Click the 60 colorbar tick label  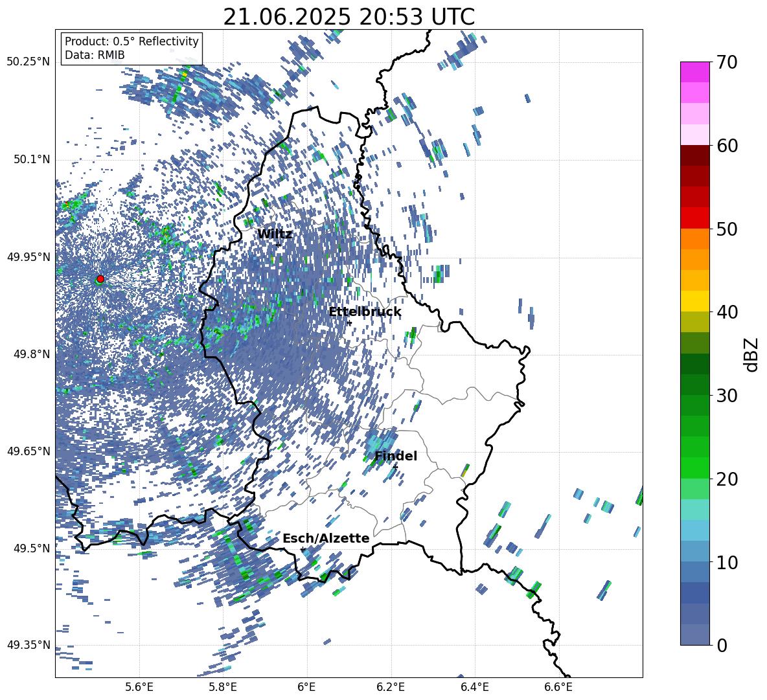[x=727, y=146]
